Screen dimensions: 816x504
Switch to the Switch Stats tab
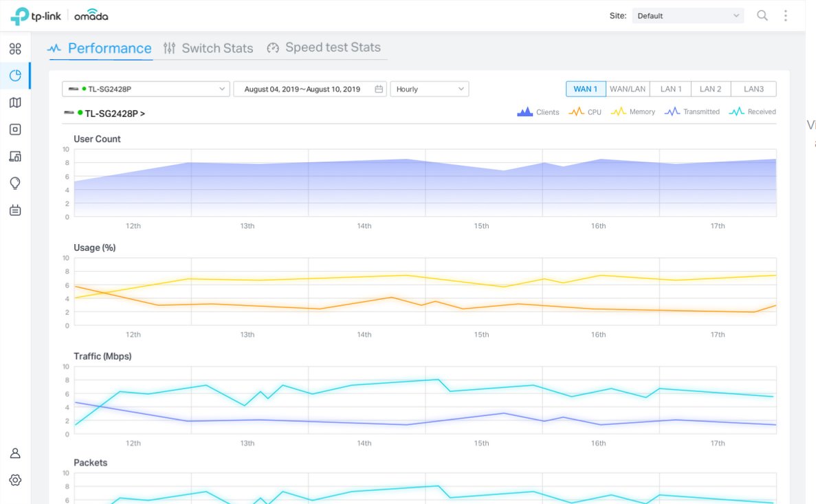click(x=208, y=48)
